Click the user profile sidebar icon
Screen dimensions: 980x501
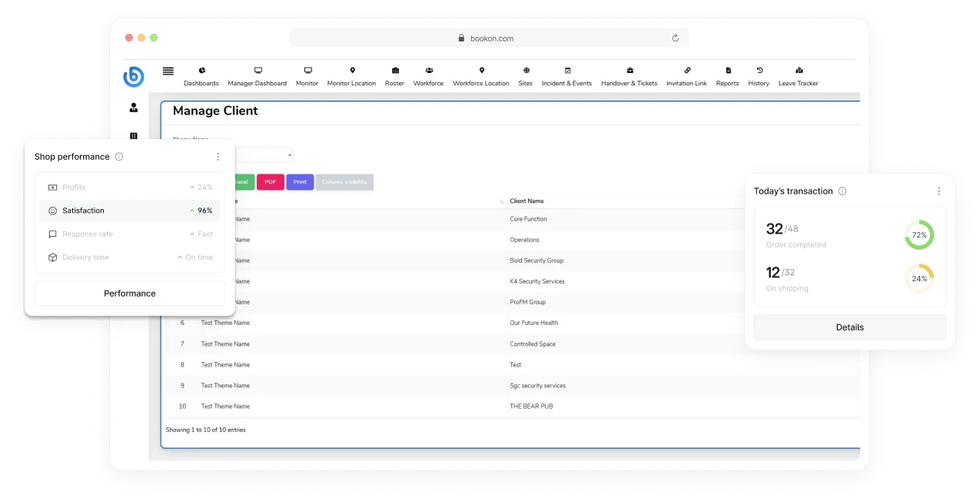tap(134, 108)
